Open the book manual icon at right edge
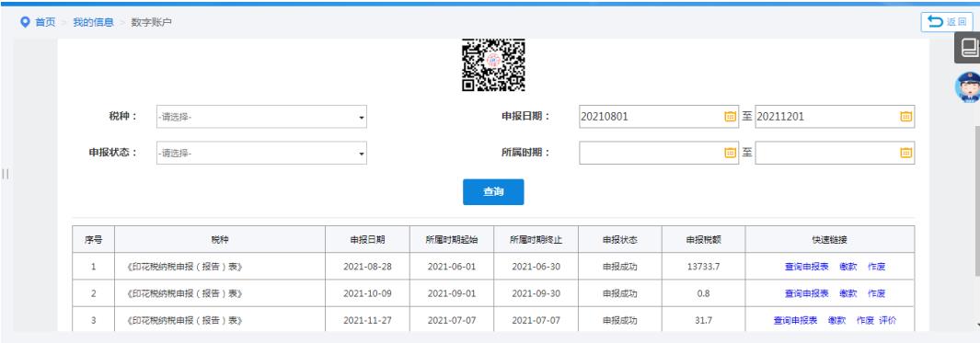Viewport: 980px width, 343px height. (968, 48)
